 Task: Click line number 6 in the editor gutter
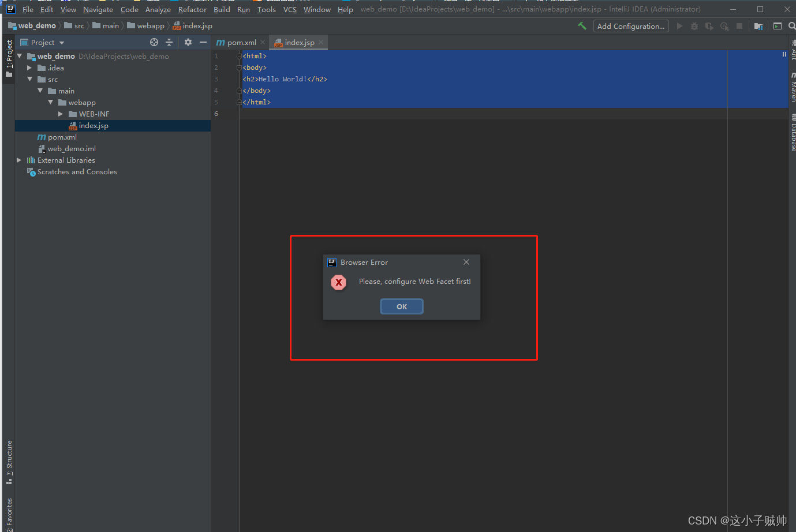point(216,114)
